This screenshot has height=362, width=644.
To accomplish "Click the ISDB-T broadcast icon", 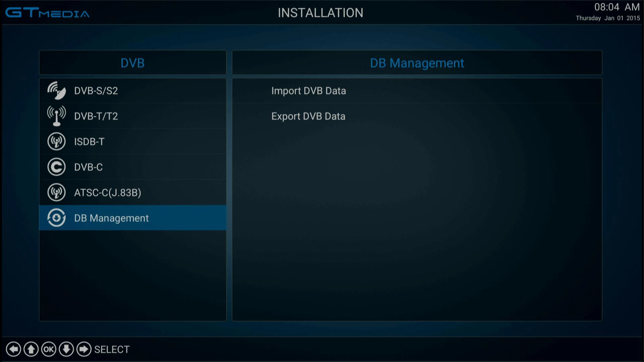I will 56,141.
